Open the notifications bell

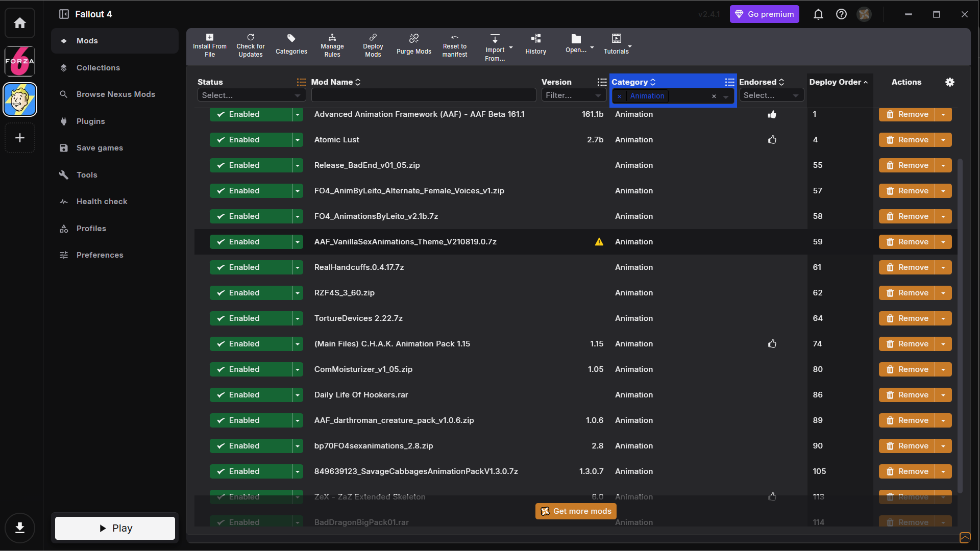point(818,14)
